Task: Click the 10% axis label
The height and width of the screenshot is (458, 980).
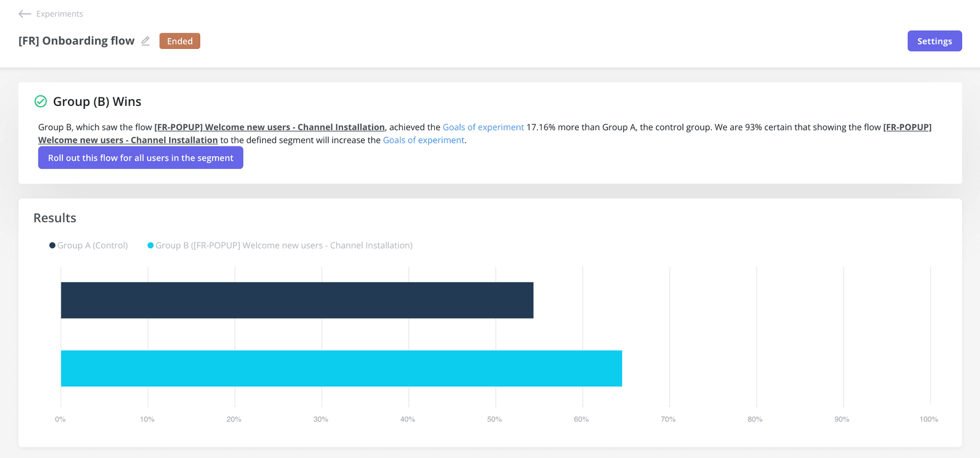Action: pyautogui.click(x=147, y=419)
